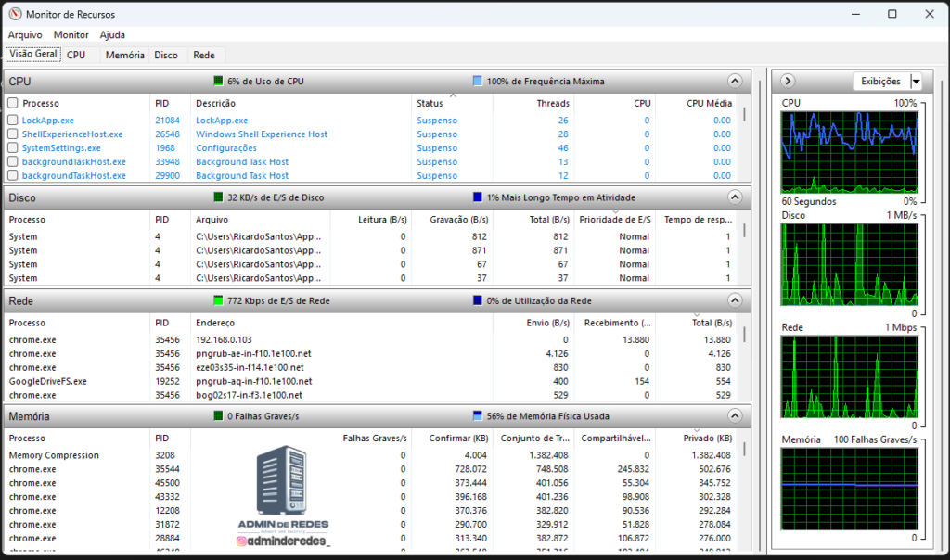The height and width of the screenshot is (560, 950).
Task: Check the SystemSettings.exe process checkbox
Action: click(11, 147)
